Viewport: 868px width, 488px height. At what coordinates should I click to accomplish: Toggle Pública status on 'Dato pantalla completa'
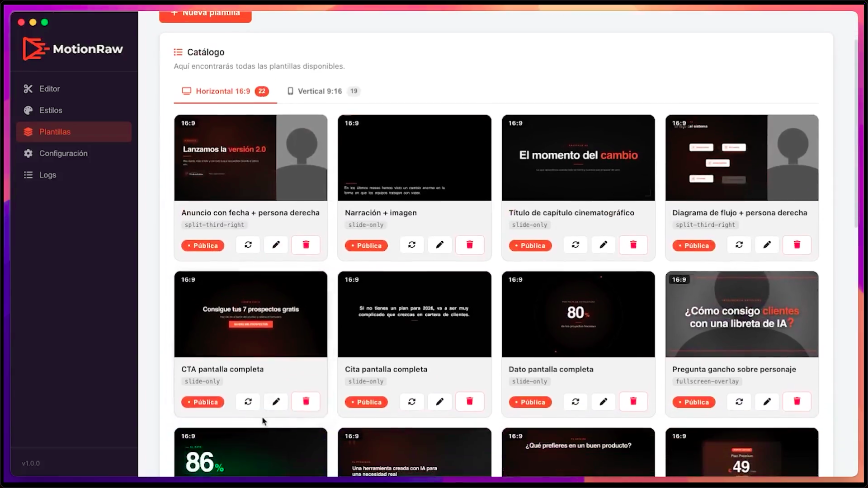[x=530, y=402]
